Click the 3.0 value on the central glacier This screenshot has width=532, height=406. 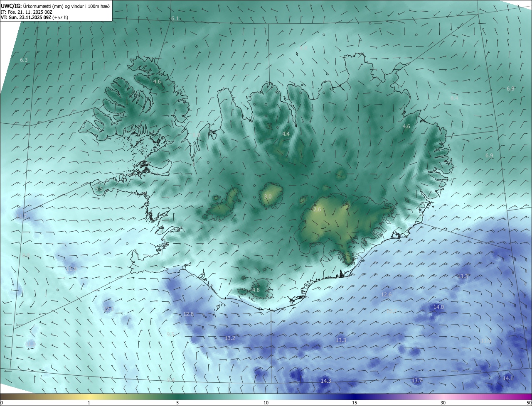[x=268, y=196]
